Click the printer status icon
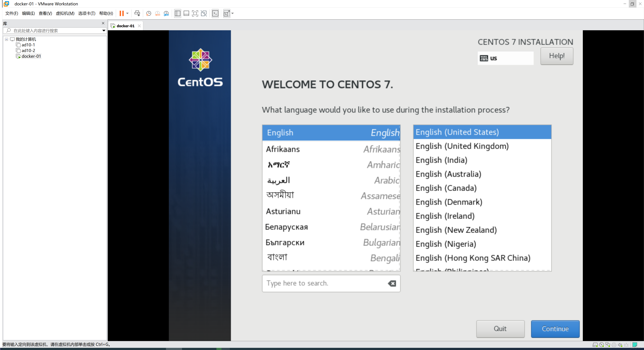Screen dimensions: 644x350 pyautogui.click(x=614, y=345)
